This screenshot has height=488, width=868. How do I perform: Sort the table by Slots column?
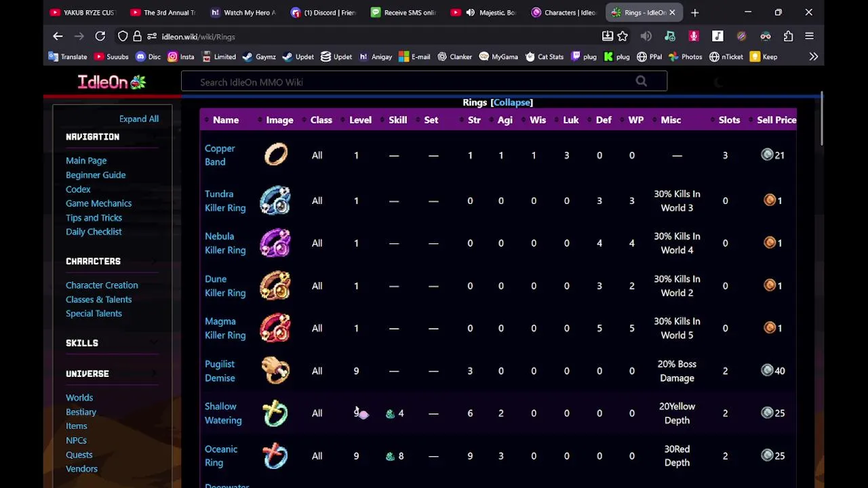tap(729, 120)
